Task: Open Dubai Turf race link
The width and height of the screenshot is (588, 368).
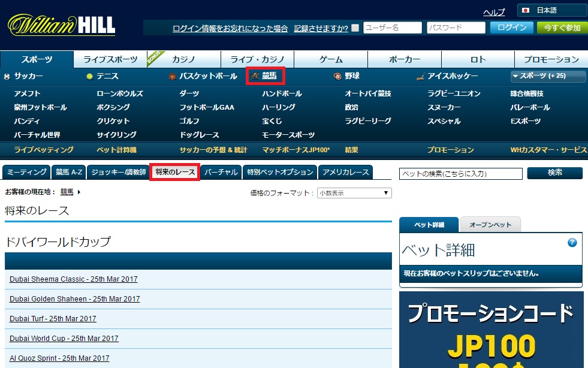Action: pyautogui.click(x=53, y=319)
